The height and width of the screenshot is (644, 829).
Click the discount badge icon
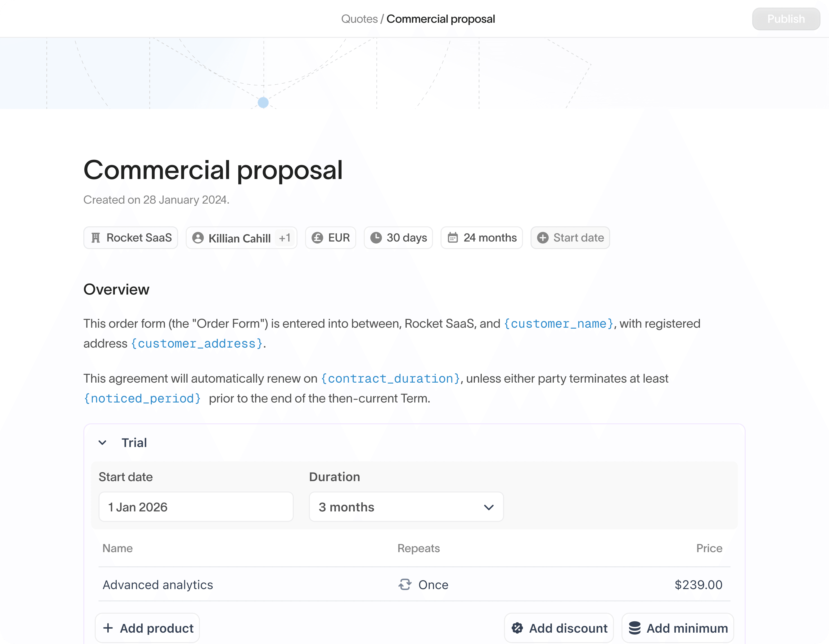[x=517, y=628]
